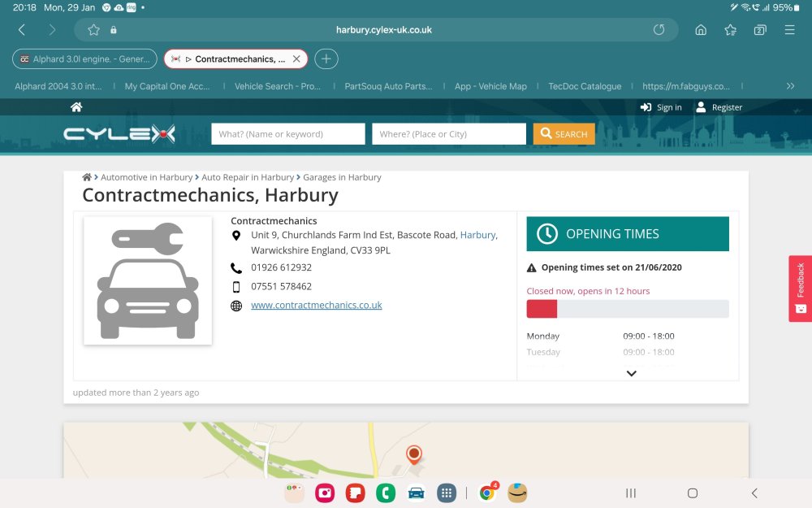Focus the What? name or keyword field

pyautogui.click(x=288, y=134)
